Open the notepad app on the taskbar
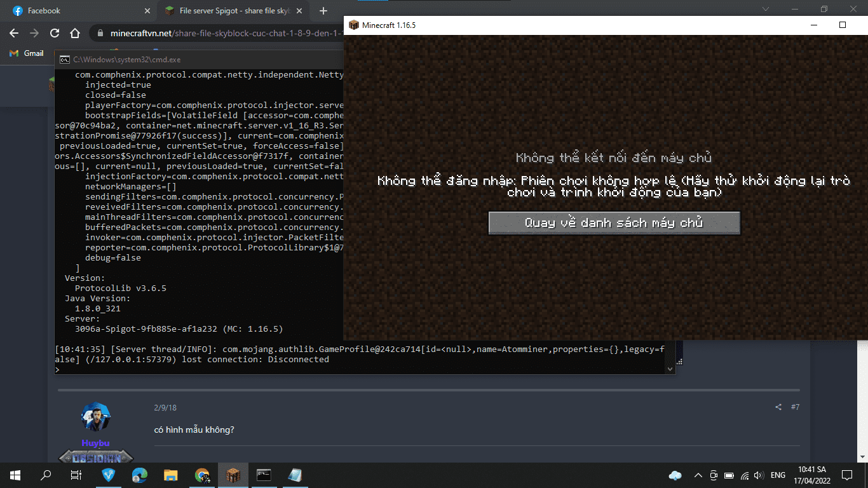The height and width of the screenshot is (488, 868). (x=295, y=475)
